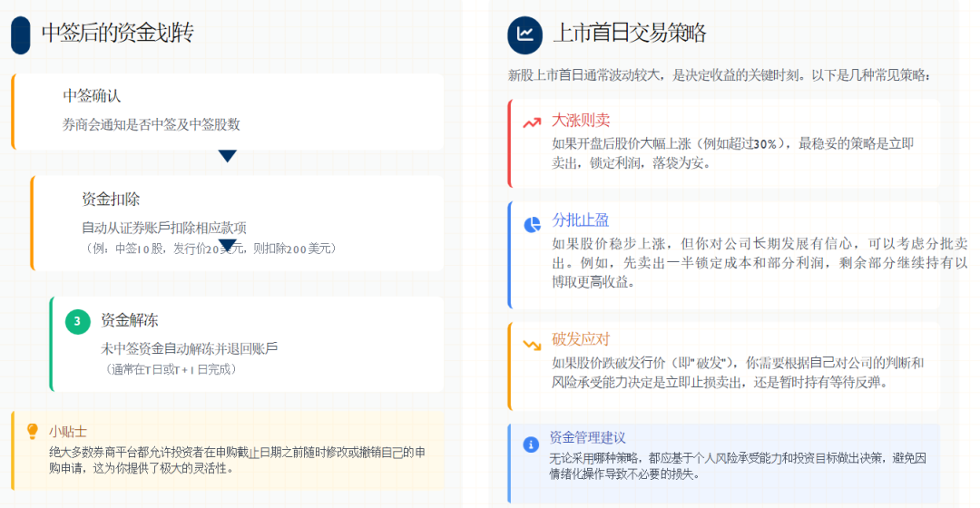Click the 破发应对 description paragraph

(x=738, y=373)
